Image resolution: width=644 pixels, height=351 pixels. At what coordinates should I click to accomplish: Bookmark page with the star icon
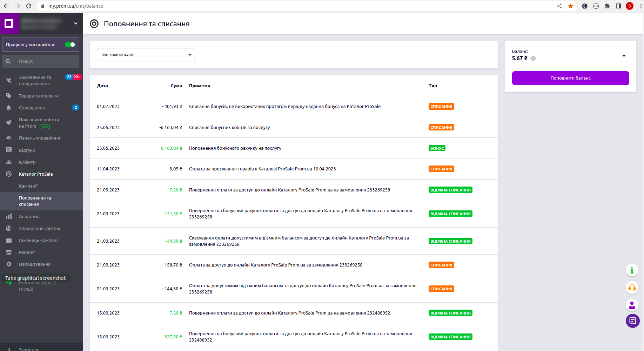tap(571, 6)
